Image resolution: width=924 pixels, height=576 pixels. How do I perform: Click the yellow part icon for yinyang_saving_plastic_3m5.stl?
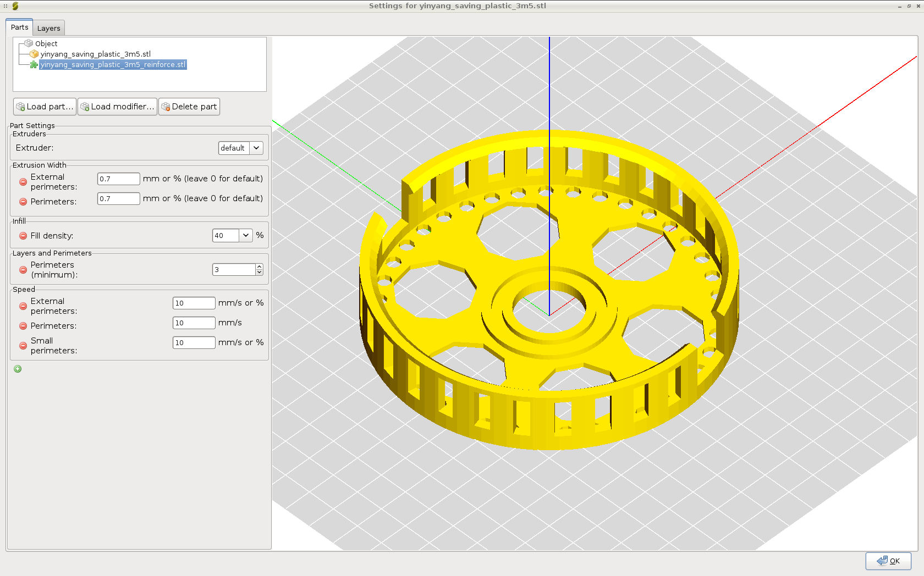point(34,54)
